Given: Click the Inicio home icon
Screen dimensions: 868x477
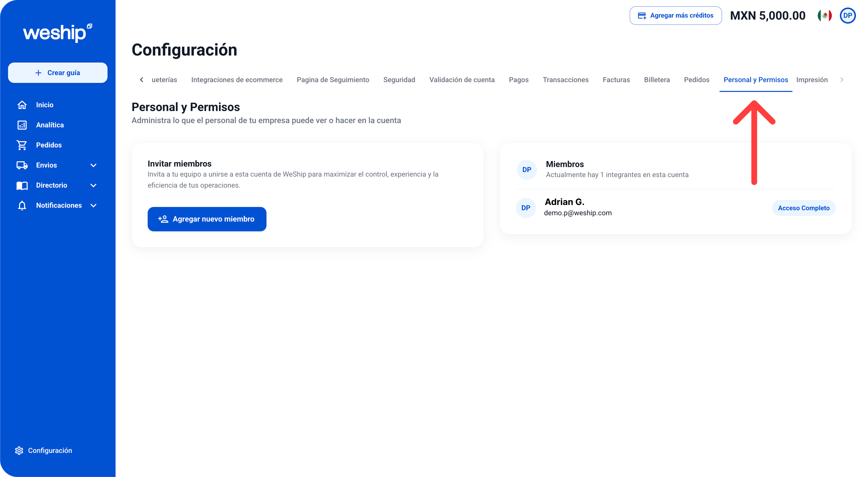Looking at the screenshot, I should tap(22, 105).
